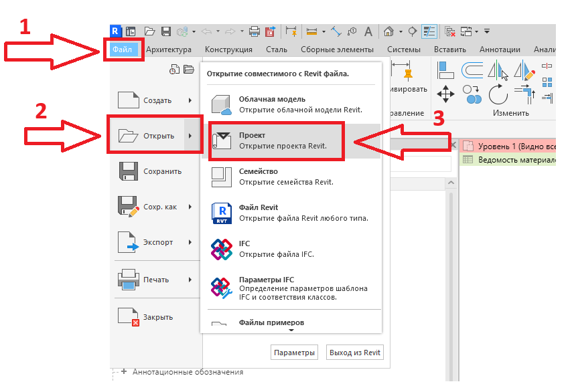
Task: Select the Split Element tool
Action: point(547,66)
